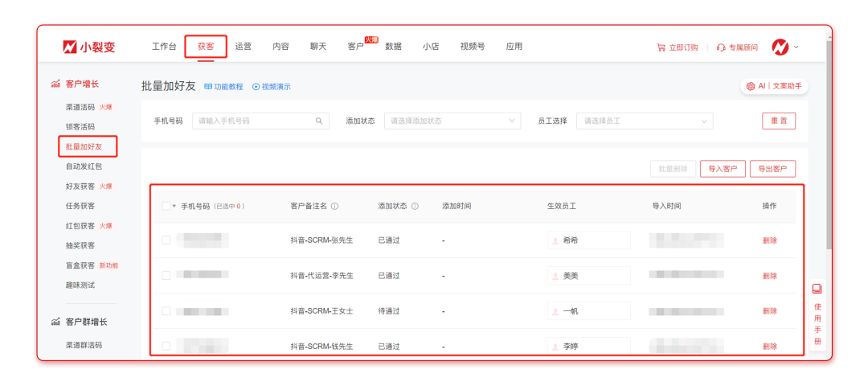Screen dimensions: 868x386
Task: Select the checkbox for 抖音-SCRM-王女士 row
Action: 166,310
